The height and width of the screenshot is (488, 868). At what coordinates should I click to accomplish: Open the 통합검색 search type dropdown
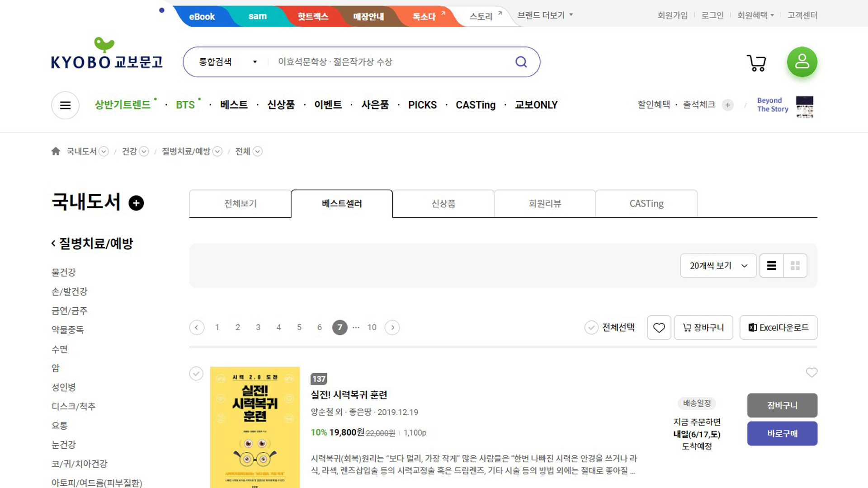[227, 62]
